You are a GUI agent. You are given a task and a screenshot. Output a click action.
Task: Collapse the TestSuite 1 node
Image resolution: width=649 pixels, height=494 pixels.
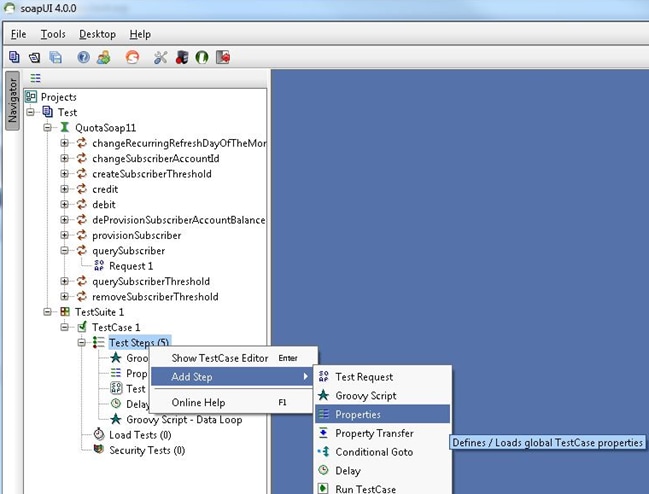pos(48,312)
